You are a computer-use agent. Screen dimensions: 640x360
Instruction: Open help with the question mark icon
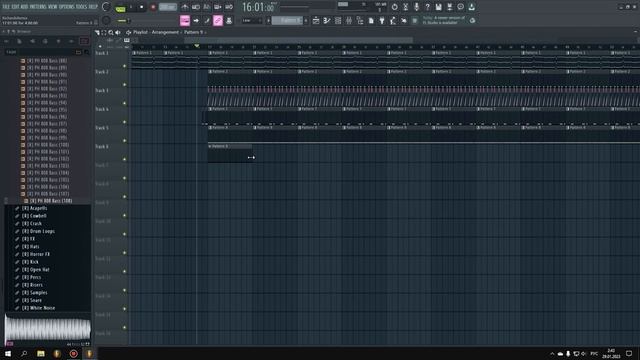click(427, 7)
